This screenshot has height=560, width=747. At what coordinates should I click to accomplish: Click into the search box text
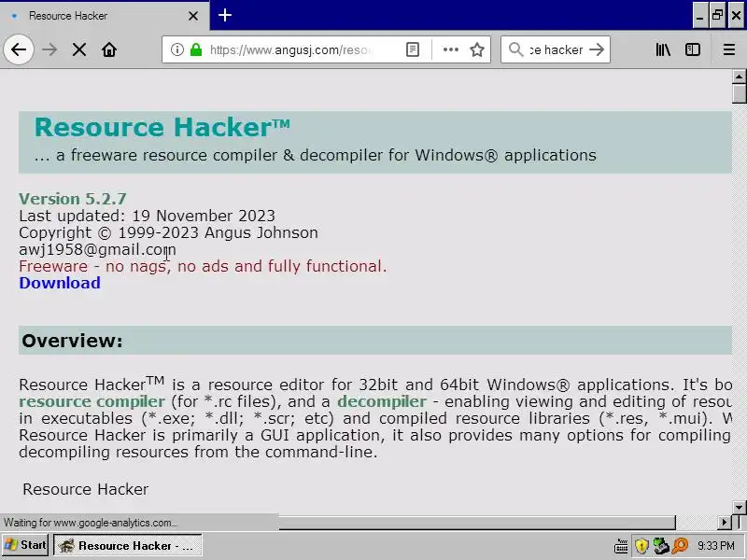click(556, 49)
